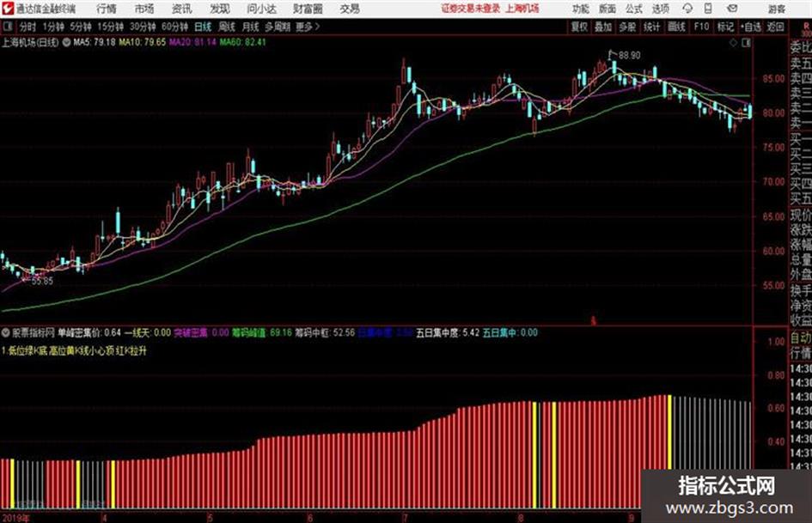The height and width of the screenshot is (523, 812).
Task: Toggle the side panel icon at chart top-right
Action: tap(746, 43)
